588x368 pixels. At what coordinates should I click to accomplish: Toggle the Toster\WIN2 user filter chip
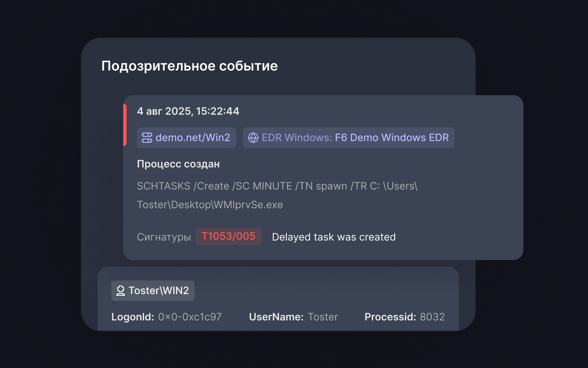pos(153,290)
